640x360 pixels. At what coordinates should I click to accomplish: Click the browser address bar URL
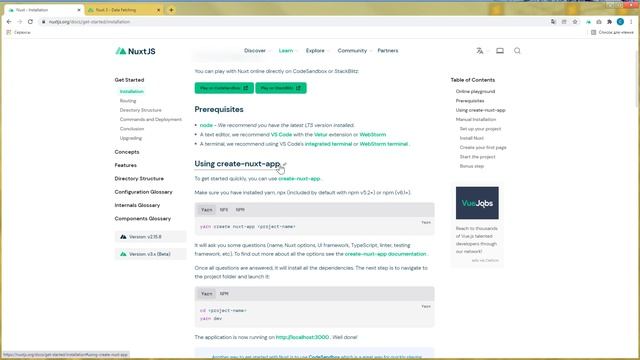[89, 22]
